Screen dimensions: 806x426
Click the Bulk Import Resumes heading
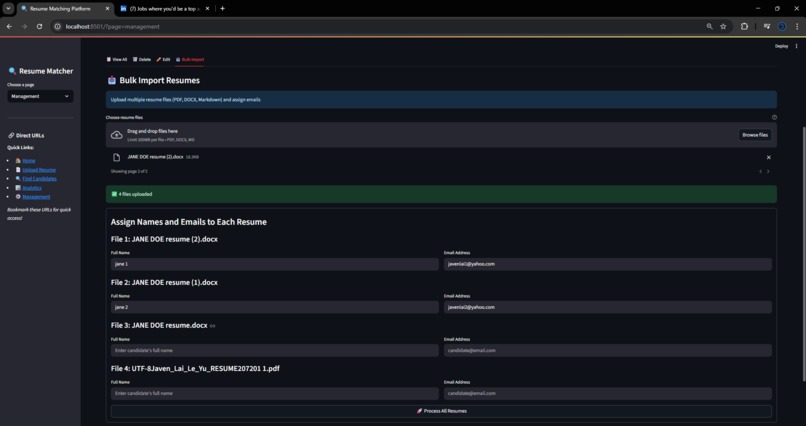159,80
